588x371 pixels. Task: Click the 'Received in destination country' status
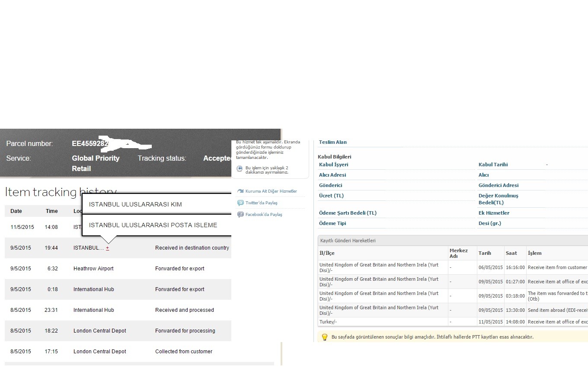tap(192, 248)
